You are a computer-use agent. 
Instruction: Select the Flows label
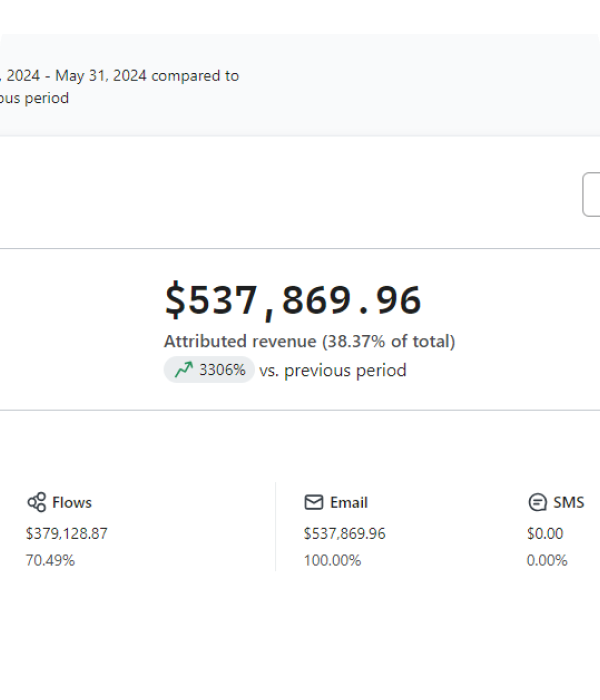tap(72, 503)
